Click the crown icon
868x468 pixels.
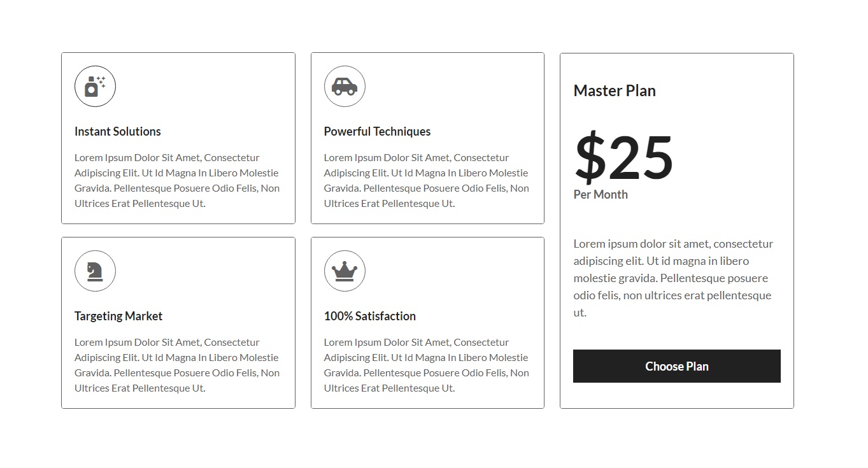coord(345,271)
